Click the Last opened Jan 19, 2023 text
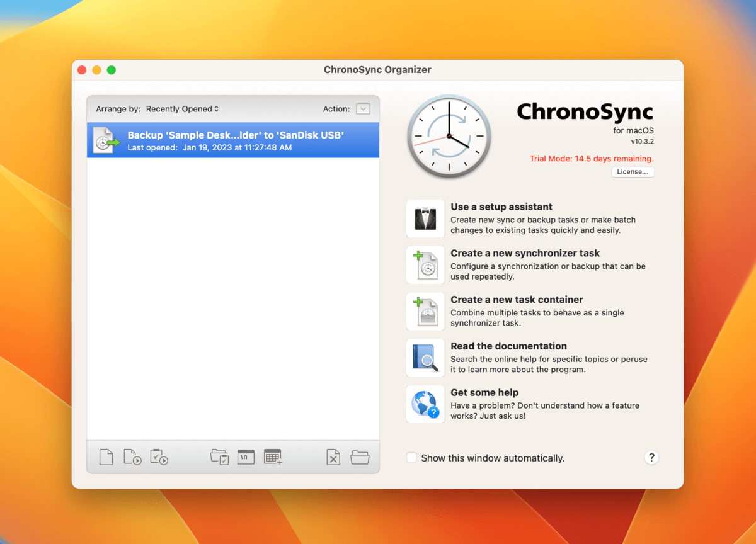This screenshot has height=544, width=756. [210, 147]
